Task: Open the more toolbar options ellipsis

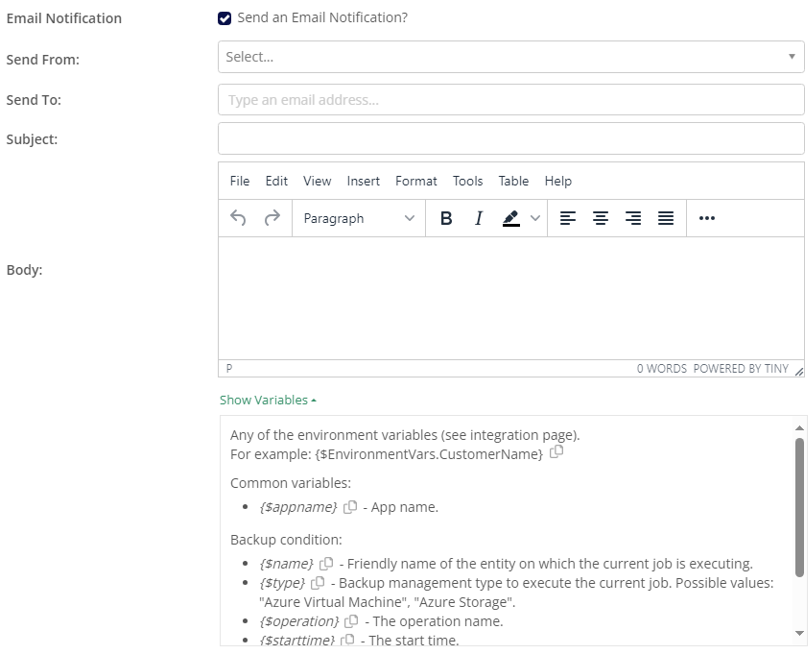Action: (x=707, y=218)
